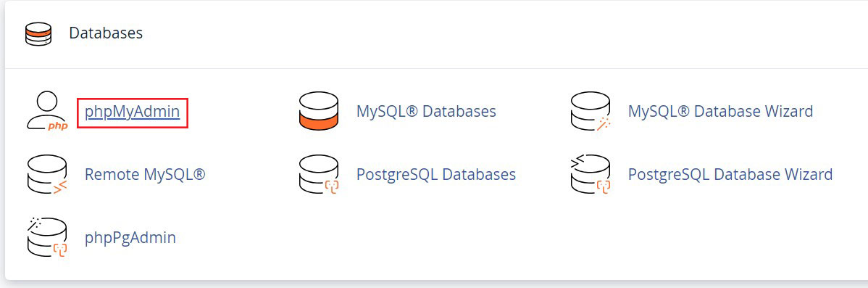The image size is (868, 288).
Task: Select the orange MySQL Databases cylinder icon
Action: click(318, 112)
